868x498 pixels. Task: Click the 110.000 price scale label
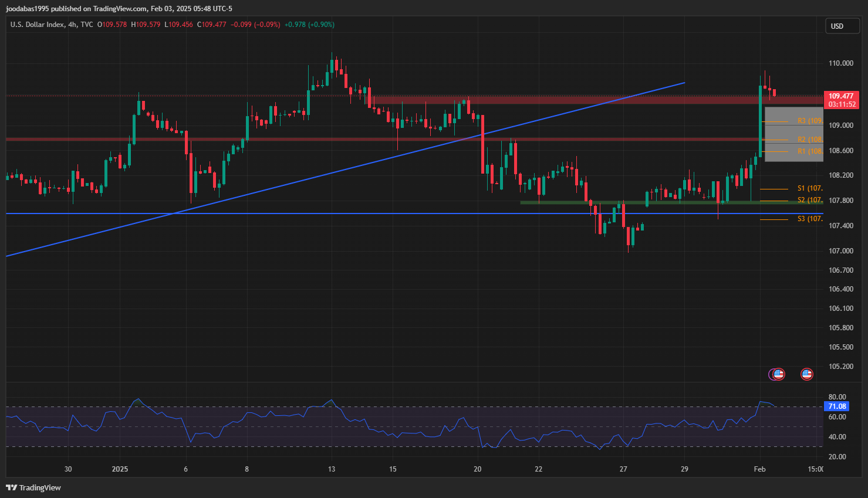pyautogui.click(x=840, y=63)
